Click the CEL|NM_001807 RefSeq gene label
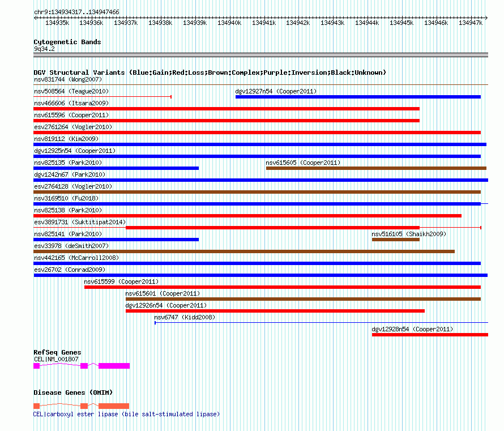This screenshot has width=504, height=431. tap(56, 359)
